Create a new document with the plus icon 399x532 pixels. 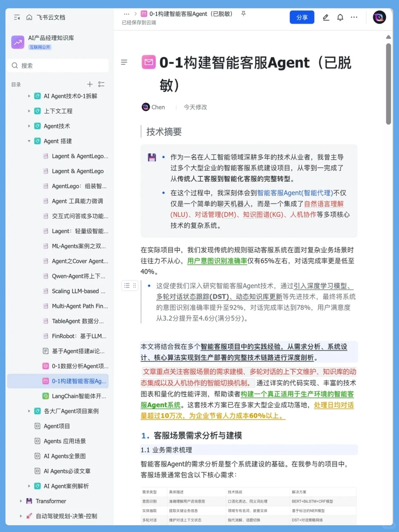(x=89, y=84)
